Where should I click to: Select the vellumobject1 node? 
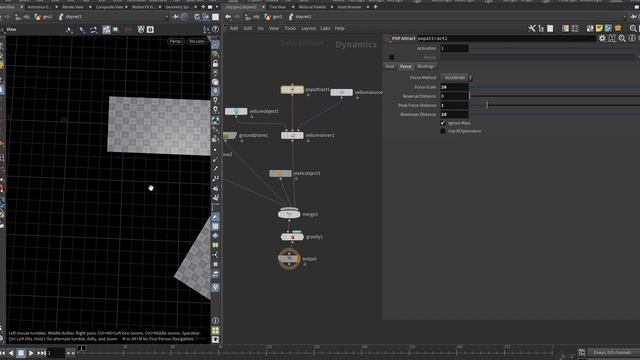tap(236, 111)
